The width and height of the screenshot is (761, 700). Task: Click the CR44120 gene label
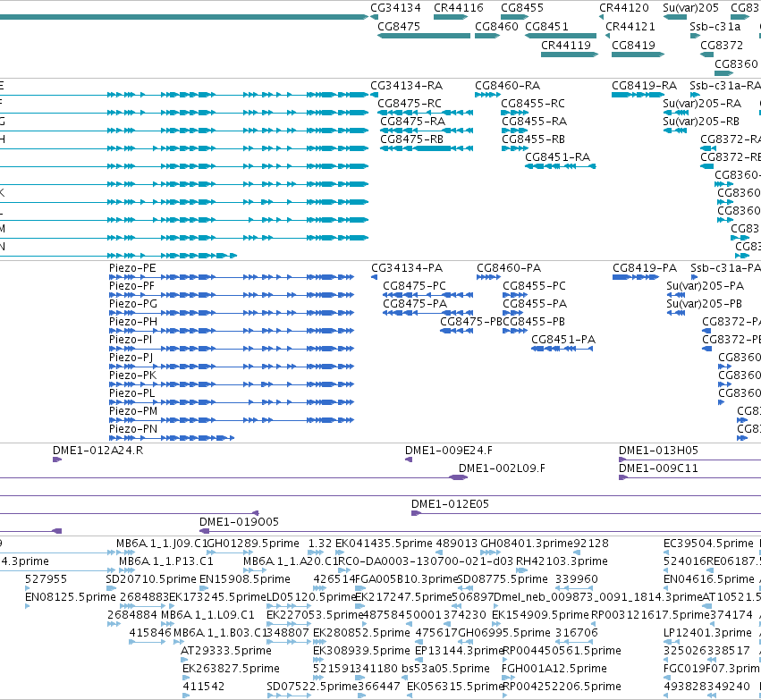coord(623,8)
